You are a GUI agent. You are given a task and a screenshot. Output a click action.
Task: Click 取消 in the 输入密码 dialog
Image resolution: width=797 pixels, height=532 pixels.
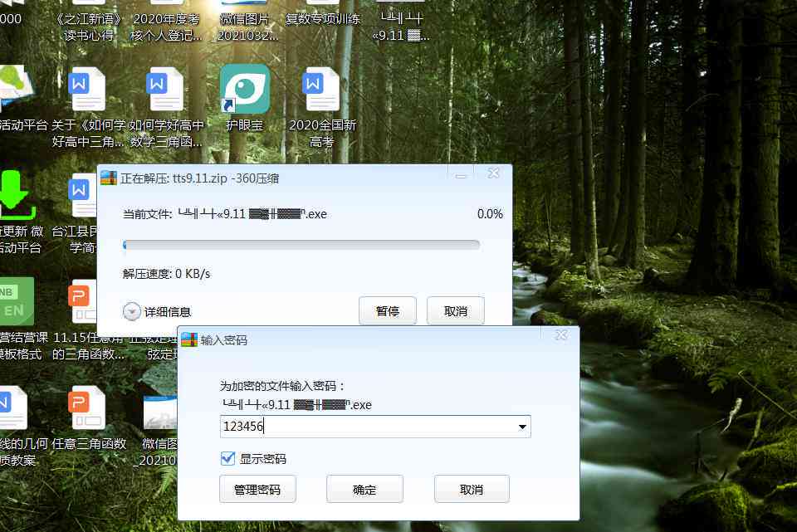coord(472,490)
